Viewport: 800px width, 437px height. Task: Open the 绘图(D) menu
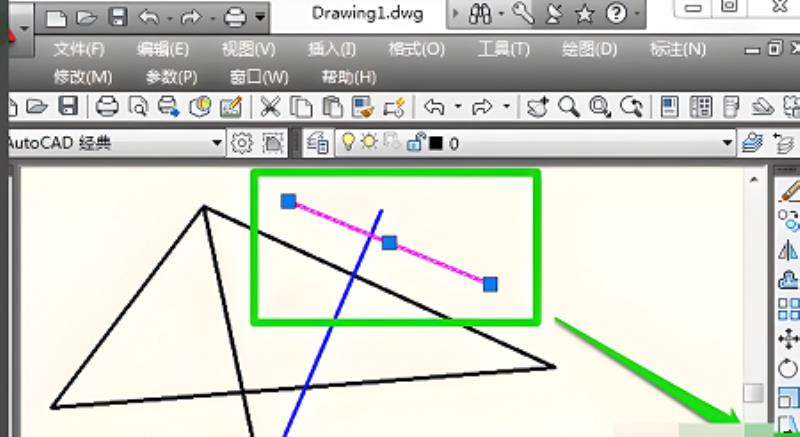589,49
